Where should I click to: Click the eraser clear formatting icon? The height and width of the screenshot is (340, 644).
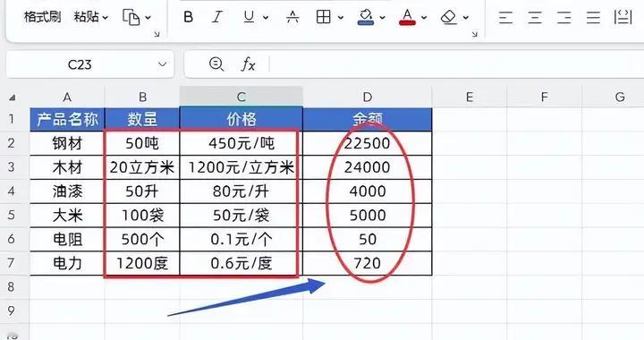tap(449, 17)
